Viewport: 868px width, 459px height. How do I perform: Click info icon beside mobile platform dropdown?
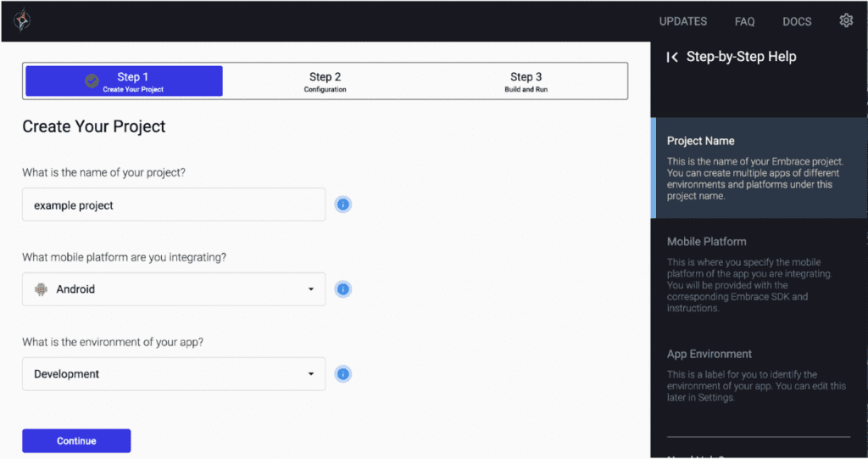pyautogui.click(x=343, y=289)
